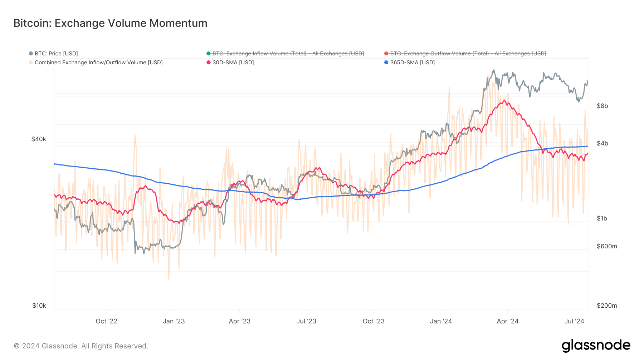644x362 pixels.
Task: Click the Oct '23 x-axis label
Action: click(x=374, y=321)
